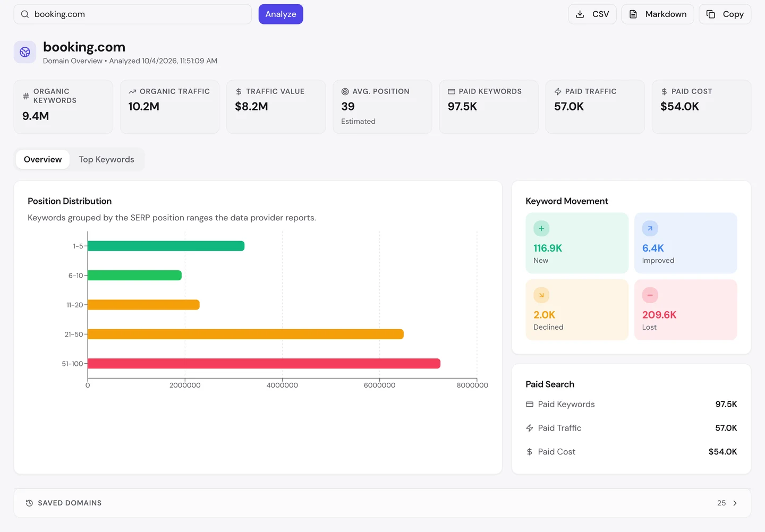Click the dollar icon on Paid Cost stat card
The height and width of the screenshot is (532, 765).
[664, 91]
